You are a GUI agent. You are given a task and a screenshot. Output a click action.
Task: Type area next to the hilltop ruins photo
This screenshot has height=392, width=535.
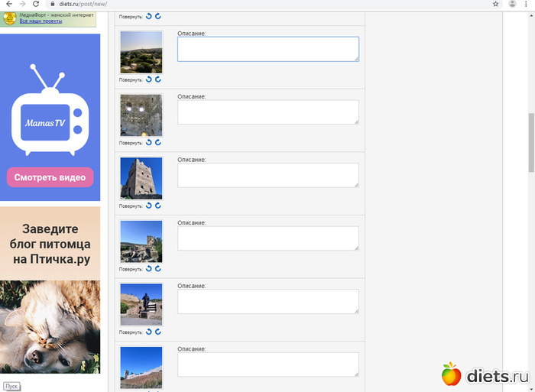(267, 238)
